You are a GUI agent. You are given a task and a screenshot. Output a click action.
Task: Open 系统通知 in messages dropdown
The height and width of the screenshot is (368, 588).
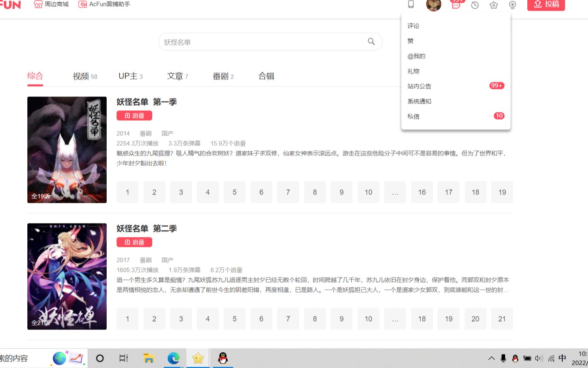pyautogui.click(x=456, y=101)
